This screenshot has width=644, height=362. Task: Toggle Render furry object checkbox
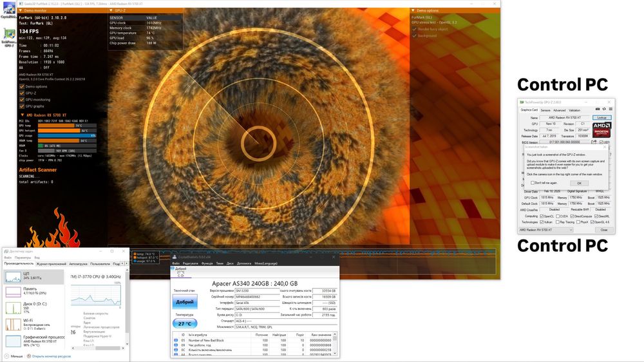pyautogui.click(x=414, y=29)
